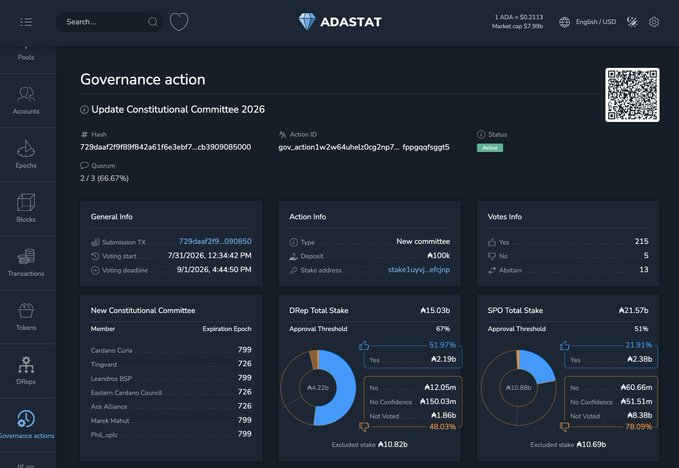679x468 pixels.
Task: Click the QR code image
Action: tap(632, 95)
